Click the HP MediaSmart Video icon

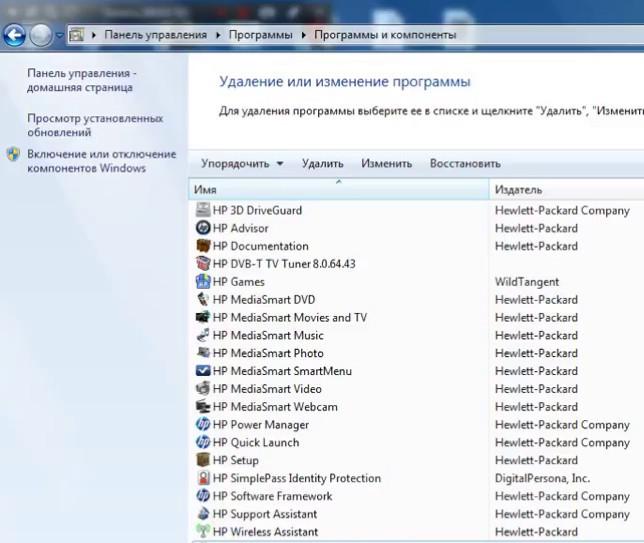[x=203, y=389]
